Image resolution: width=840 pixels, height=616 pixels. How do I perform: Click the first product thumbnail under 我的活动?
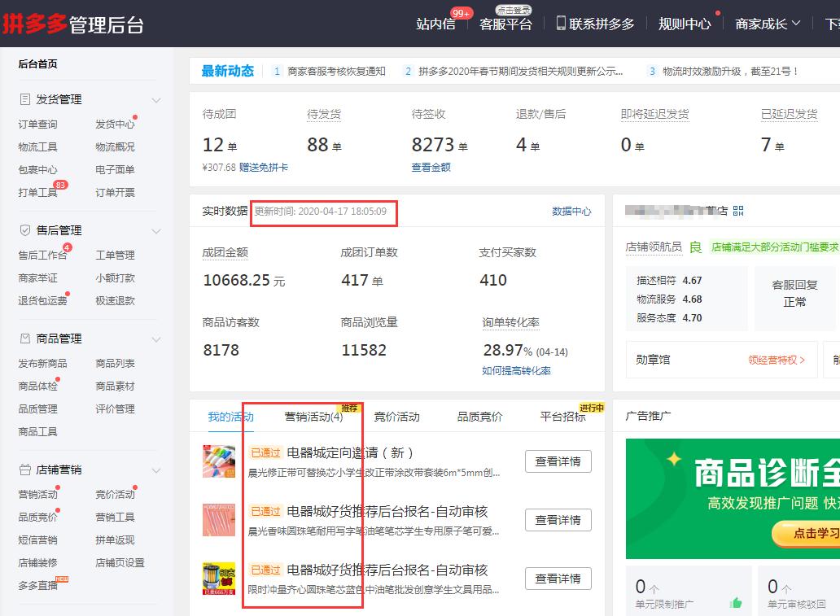pyautogui.click(x=220, y=461)
